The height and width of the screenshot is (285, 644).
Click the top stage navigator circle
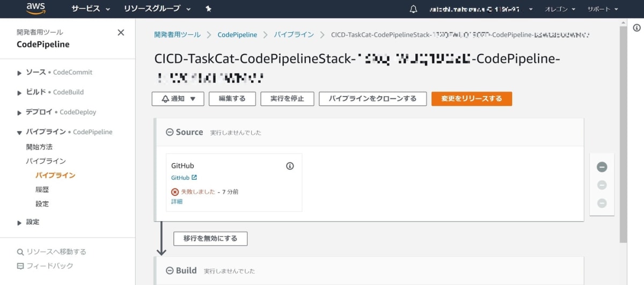(x=602, y=167)
